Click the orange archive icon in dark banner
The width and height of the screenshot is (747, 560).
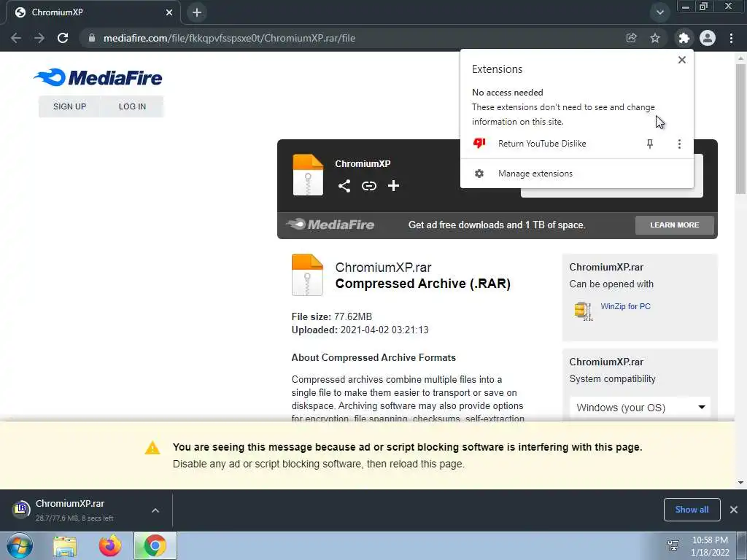point(308,175)
